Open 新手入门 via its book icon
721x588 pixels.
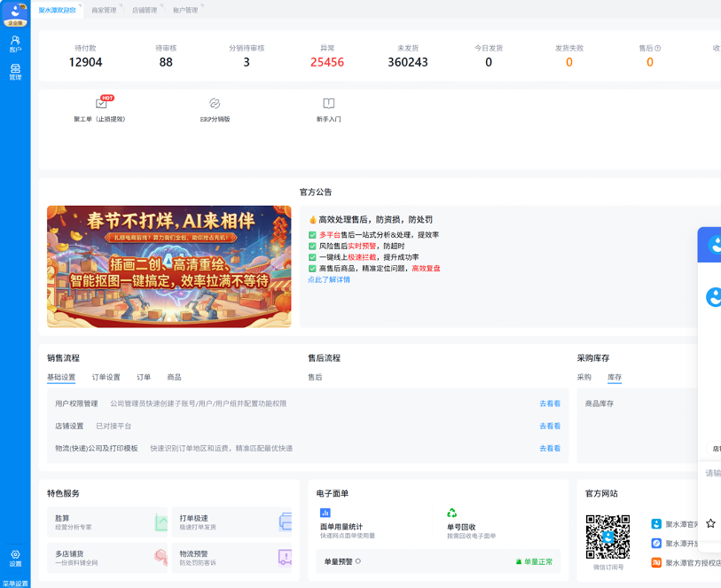click(329, 105)
